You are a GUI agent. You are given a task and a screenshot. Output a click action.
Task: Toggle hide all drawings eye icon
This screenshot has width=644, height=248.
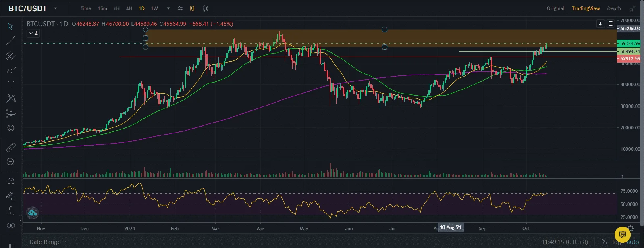click(x=11, y=225)
